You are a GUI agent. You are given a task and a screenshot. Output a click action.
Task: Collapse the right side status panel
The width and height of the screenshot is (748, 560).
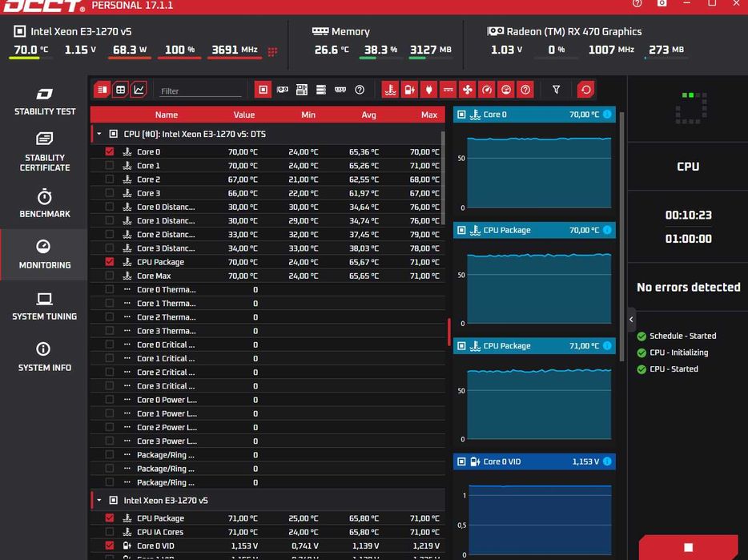tap(631, 320)
